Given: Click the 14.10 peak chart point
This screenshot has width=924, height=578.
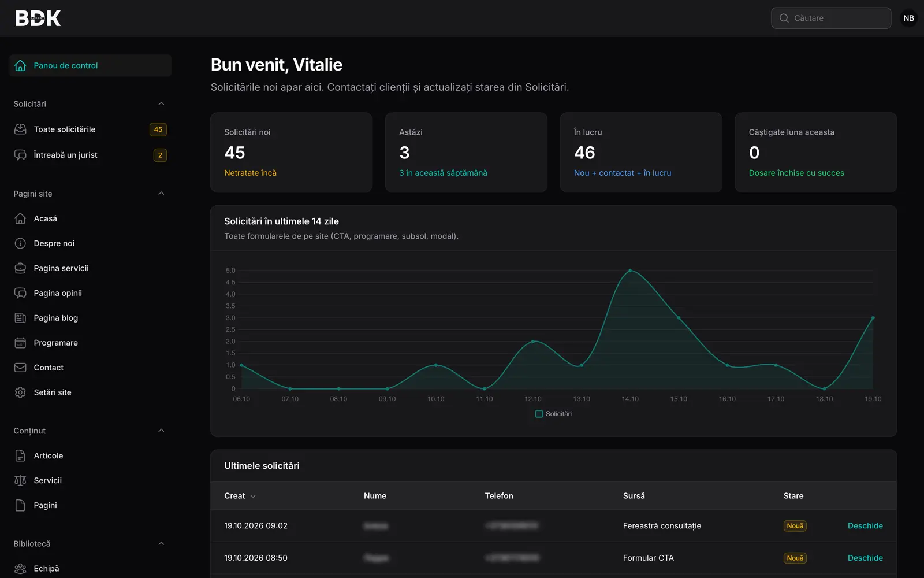Looking at the screenshot, I should tap(630, 271).
